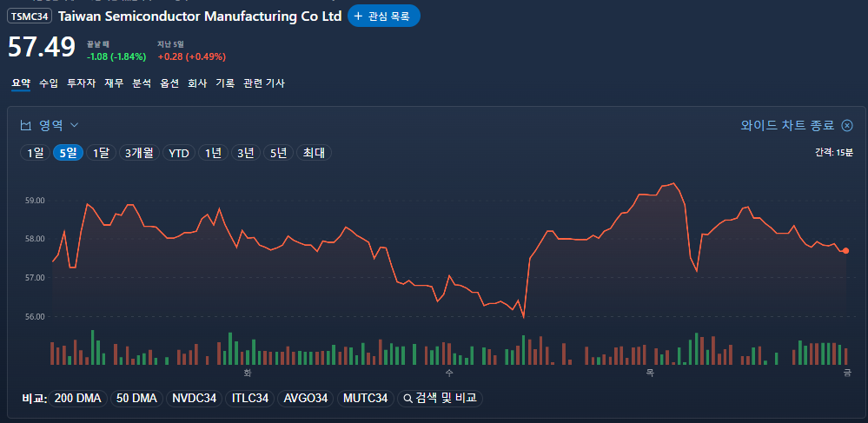868x423 pixels.
Task: Open the 회사 tab
Action: [197, 83]
